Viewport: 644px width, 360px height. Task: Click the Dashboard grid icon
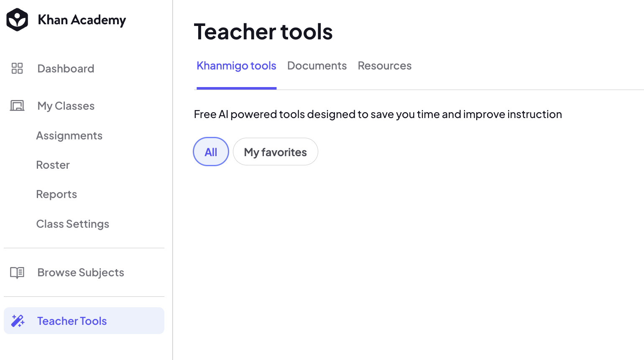pos(17,68)
